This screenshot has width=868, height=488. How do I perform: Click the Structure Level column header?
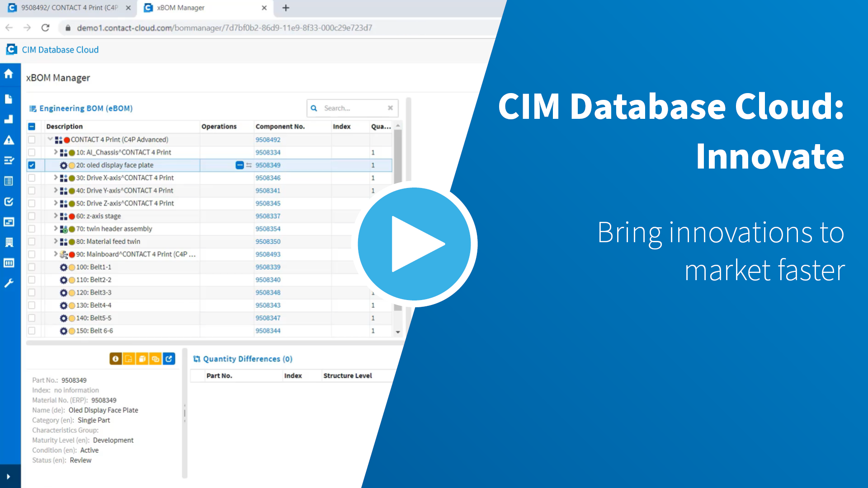347,375
